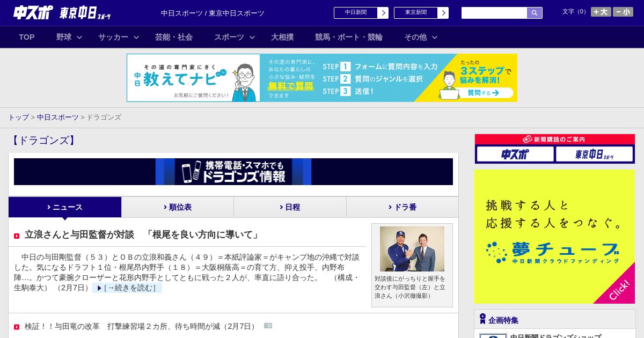Click header text 中日スポーツ / 東京中日スポーツ
The image size is (644, 338).
click(x=213, y=13)
